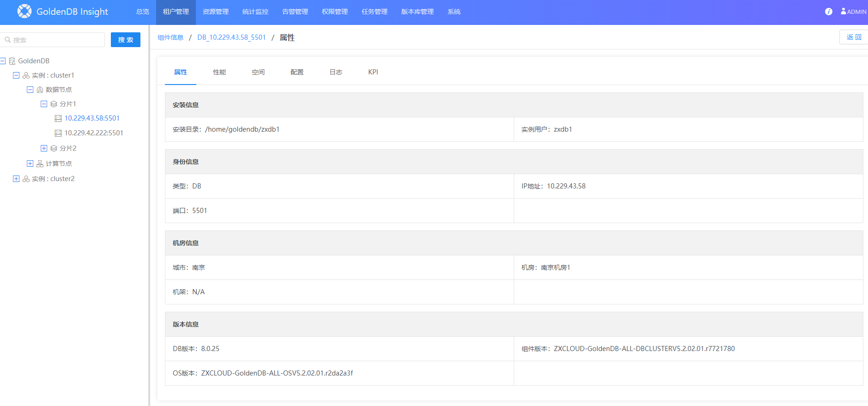The height and width of the screenshot is (406, 868).
Task: Open the 系统 menu
Action: (454, 12)
